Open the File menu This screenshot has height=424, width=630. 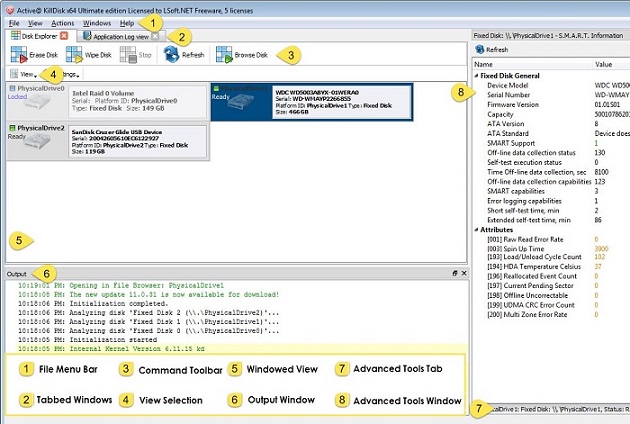click(x=14, y=23)
